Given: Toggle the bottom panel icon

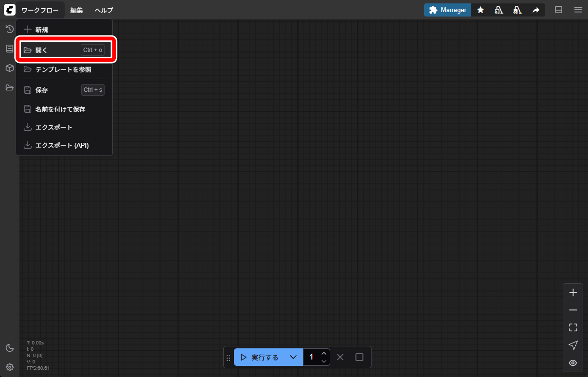Looking at the screenshot, I should [x=559, y=10].
